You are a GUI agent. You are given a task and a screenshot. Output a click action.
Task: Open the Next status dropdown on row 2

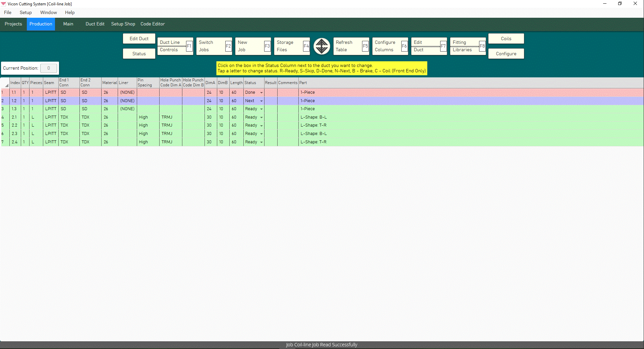(261, 100)
